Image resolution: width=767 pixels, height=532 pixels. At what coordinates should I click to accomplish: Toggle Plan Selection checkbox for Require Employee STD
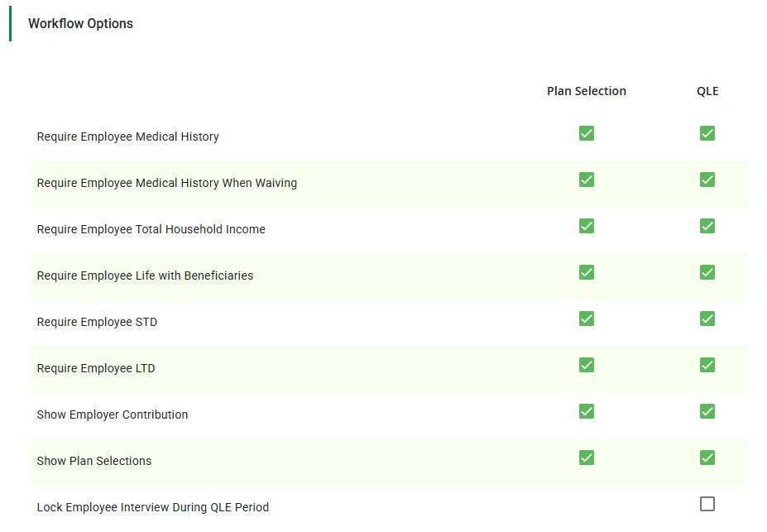587,319
